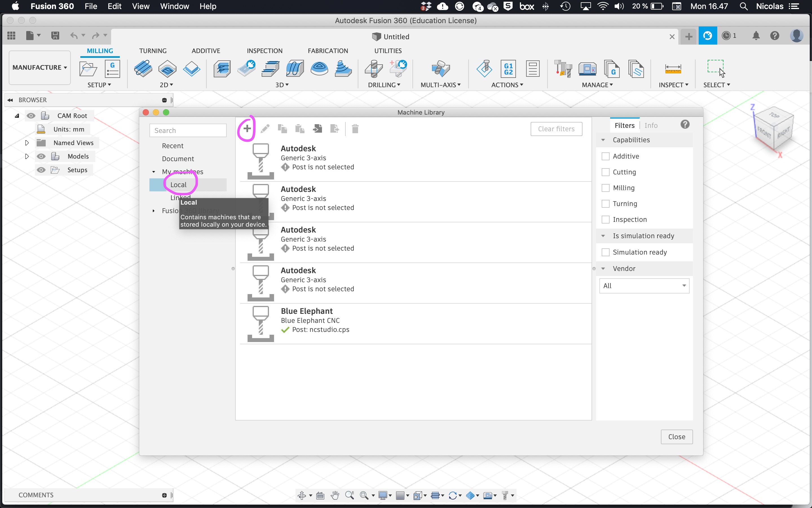Open the Vendor All dropdown
This screenshot has width=812, height=508.
pyautogui.click(x=644, y=286)
